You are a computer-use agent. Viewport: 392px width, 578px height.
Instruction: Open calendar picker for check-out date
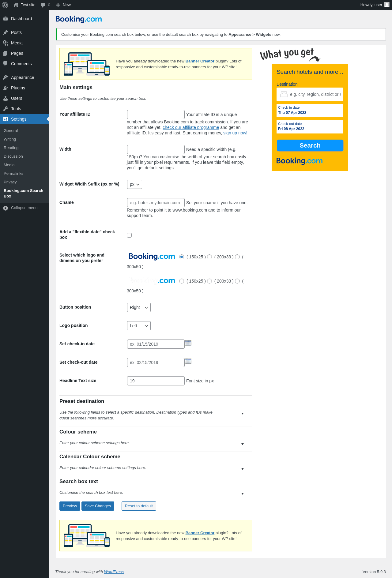tap(188, 361)
